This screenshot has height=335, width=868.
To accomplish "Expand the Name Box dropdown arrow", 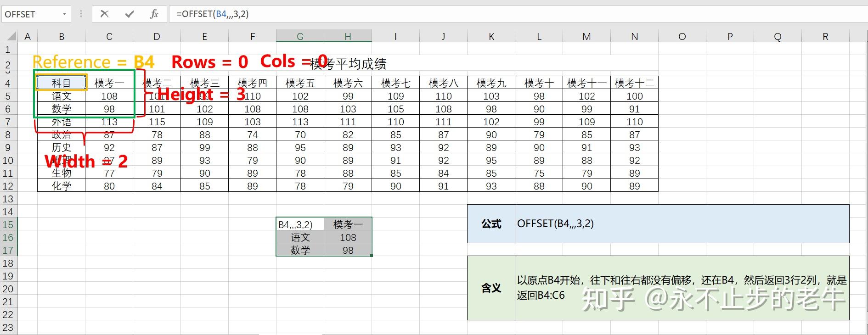I will click(64, 14).
